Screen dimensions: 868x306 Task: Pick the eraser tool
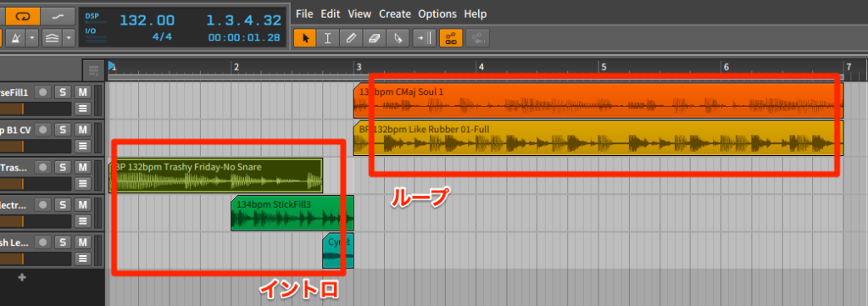374,38
